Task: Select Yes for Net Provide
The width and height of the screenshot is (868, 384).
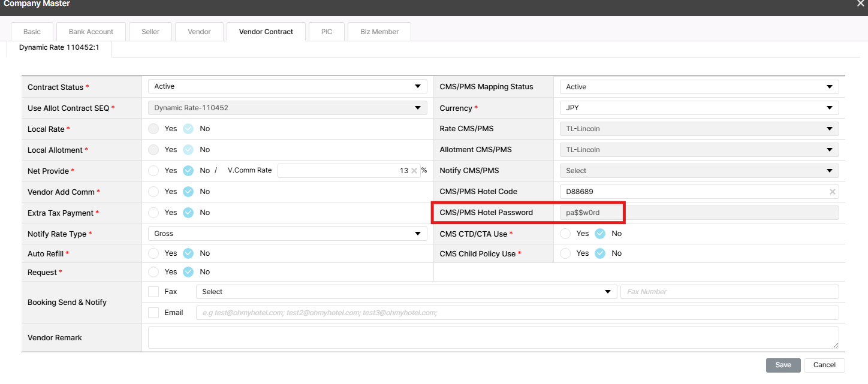Action: click(x=154, y=171)
